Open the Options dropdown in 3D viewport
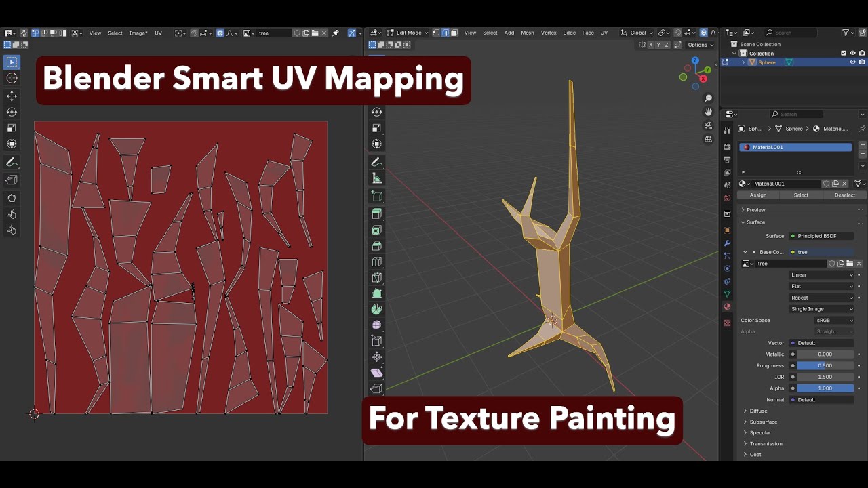The width and height of the screenshot is (868, 488). [700, 45]
